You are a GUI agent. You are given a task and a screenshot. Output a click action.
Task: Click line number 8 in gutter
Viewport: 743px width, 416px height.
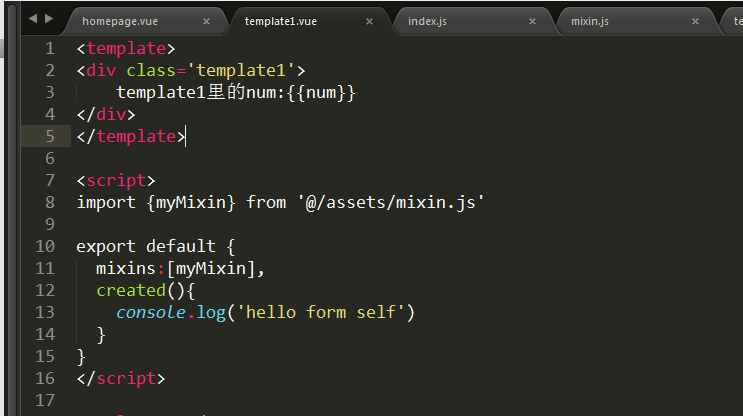[50, 202]
